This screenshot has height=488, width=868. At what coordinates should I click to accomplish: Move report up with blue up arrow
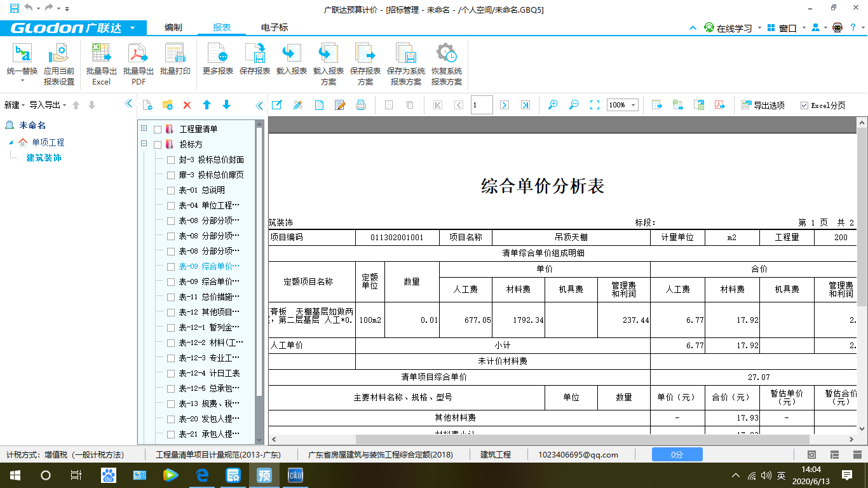click(x=207, y=105)
